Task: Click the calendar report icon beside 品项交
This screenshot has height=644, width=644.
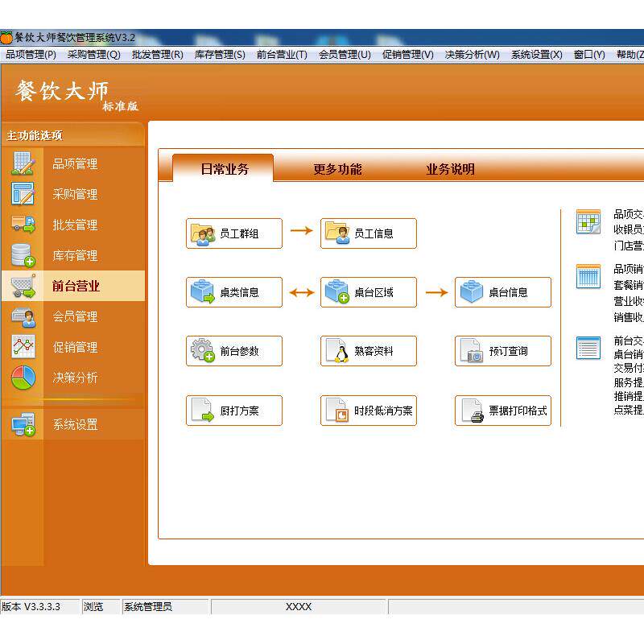Action: pyautogui.click(x=588, y=222)
